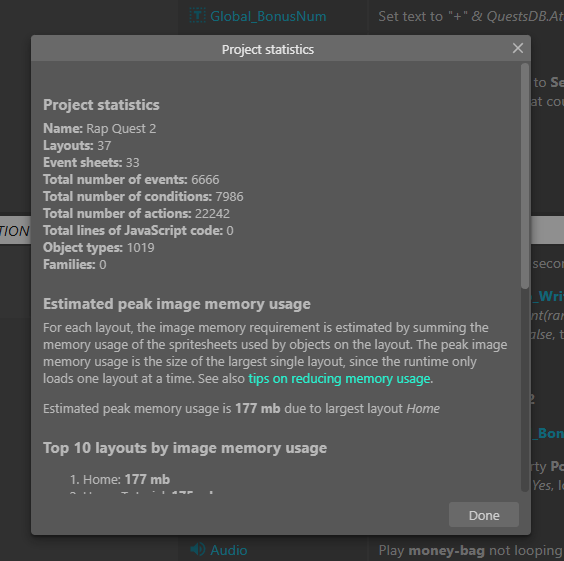Click the Name: Rap Quest 2 line
The width and height of the screenshot is (564, 561).
(x=100, y=128)
